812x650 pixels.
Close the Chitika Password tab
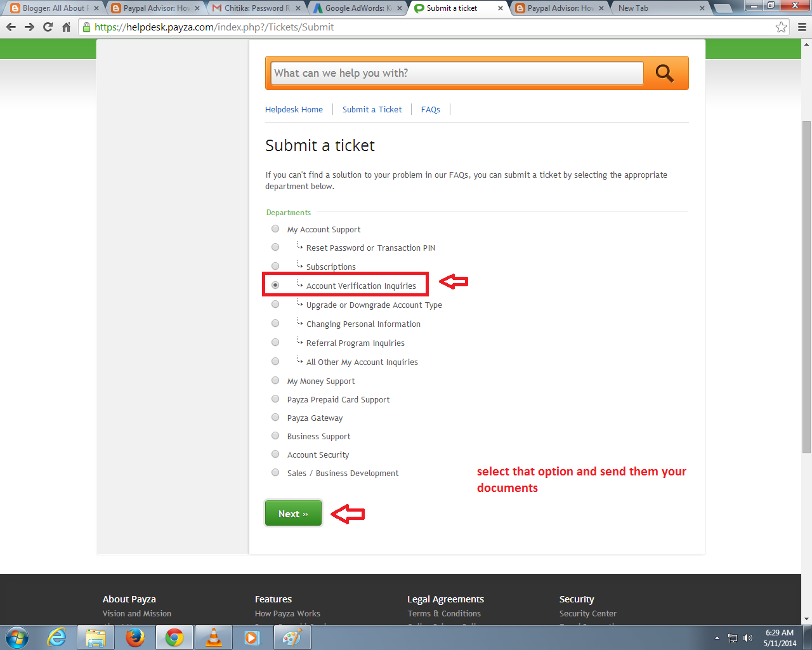coord(298,8)
